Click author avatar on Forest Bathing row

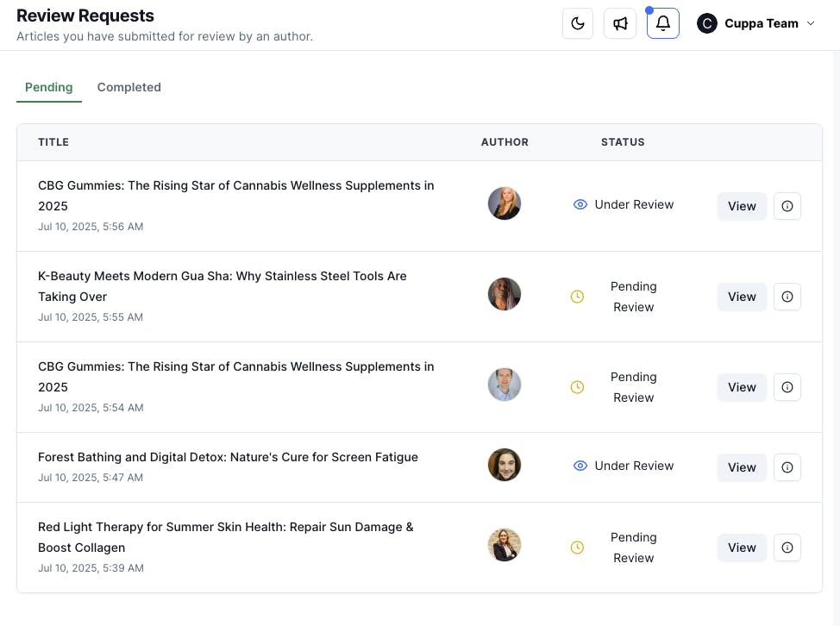505,465
